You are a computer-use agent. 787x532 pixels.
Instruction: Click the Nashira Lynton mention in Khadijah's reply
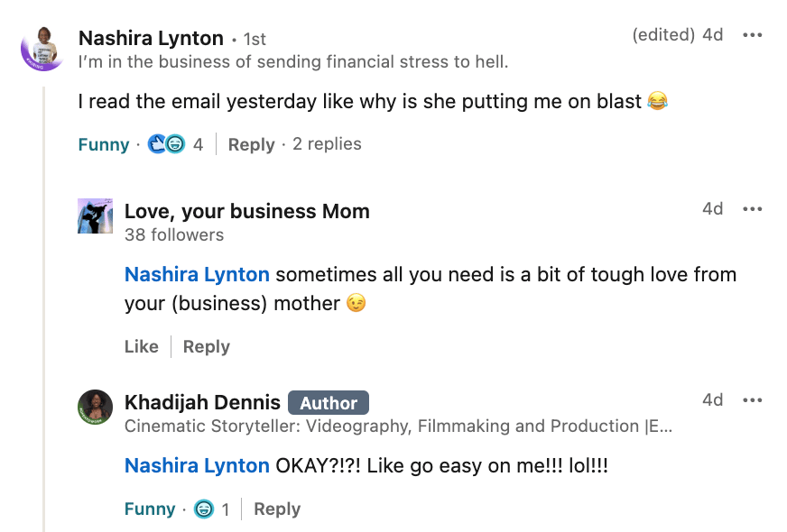pos(197,465)
